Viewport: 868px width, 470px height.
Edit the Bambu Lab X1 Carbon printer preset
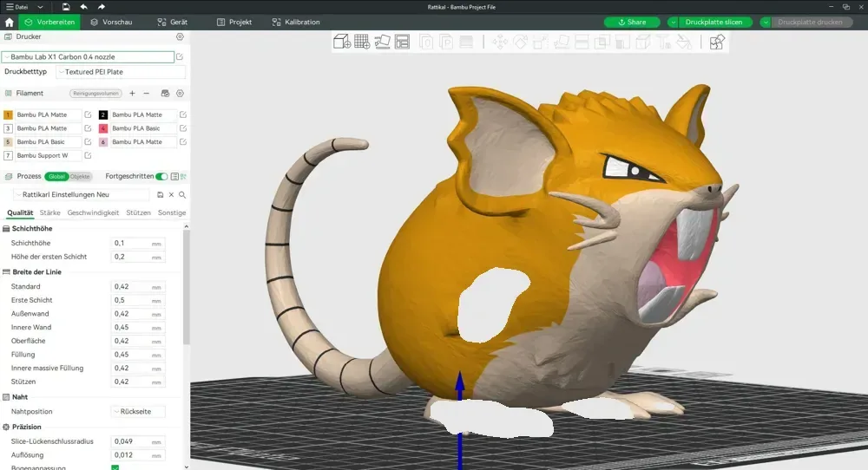coord(180,56)
